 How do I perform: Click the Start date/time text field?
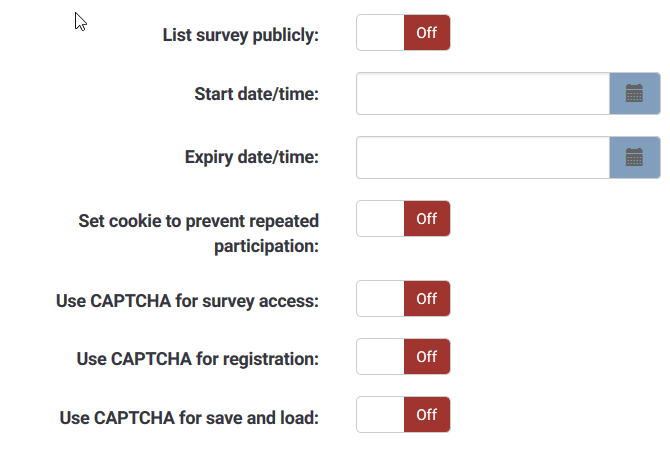483,94
